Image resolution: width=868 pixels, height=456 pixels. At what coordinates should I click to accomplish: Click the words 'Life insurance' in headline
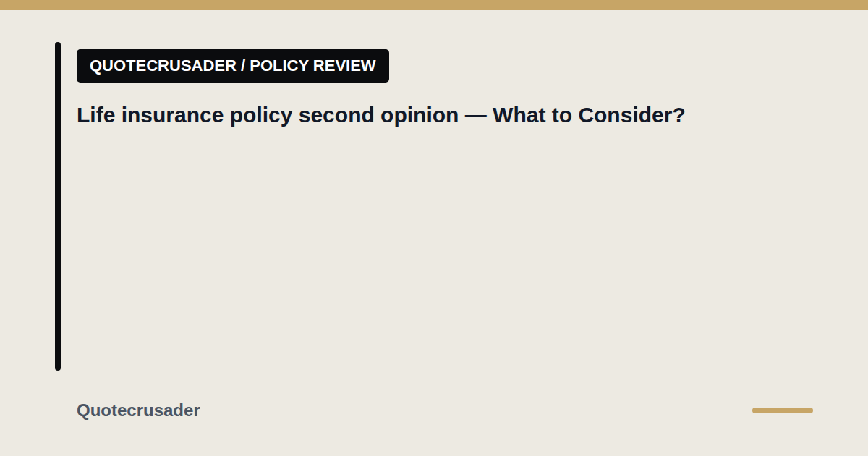click(x=150, y=115)
